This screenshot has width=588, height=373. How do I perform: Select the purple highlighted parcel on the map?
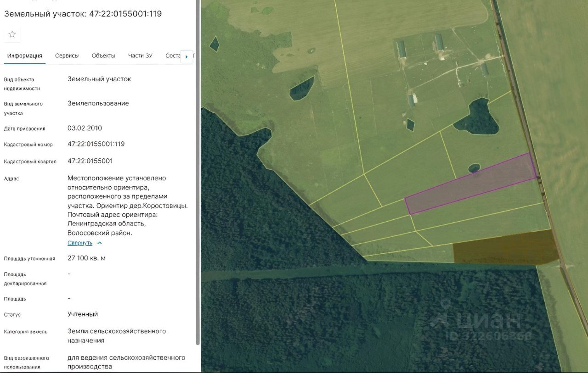[x=471, y=184]
